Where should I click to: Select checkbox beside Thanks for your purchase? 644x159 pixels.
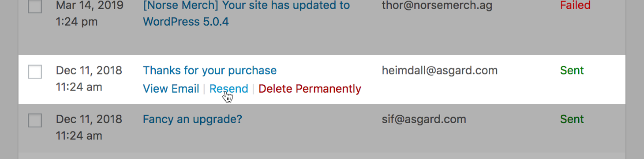(x=35, y=72)
